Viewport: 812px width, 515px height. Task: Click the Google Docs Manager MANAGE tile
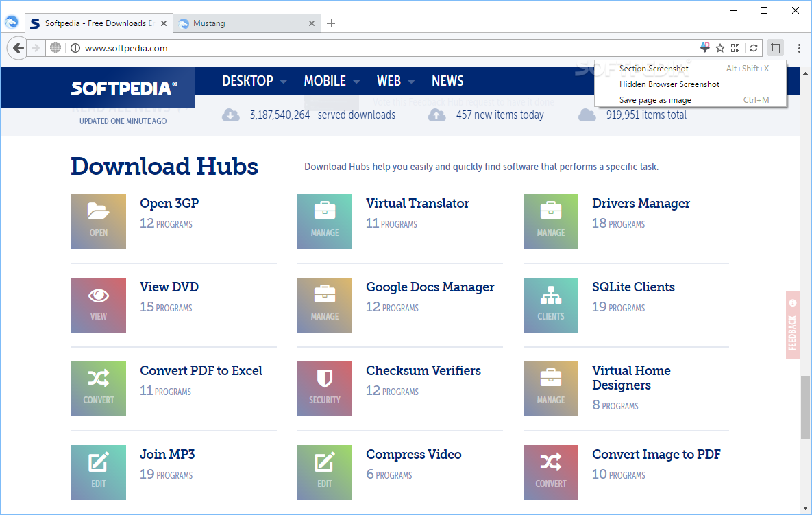tap(325, 305)
